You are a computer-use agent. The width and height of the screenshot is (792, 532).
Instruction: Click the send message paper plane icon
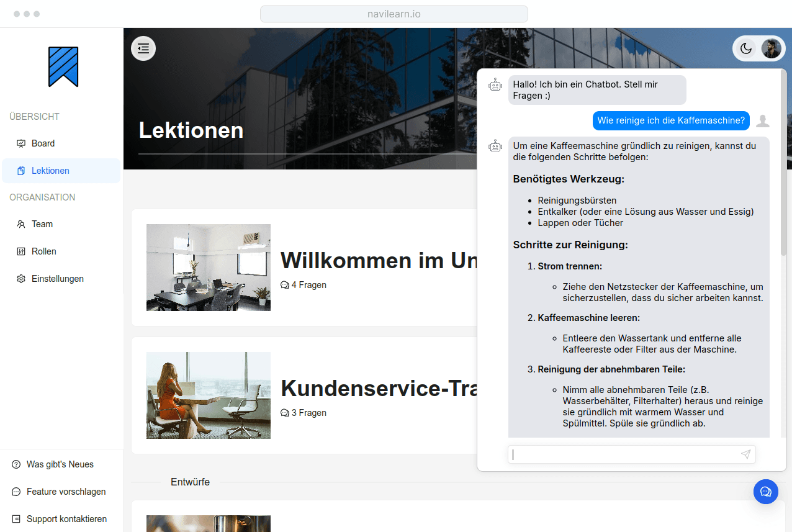pos(745,454)
